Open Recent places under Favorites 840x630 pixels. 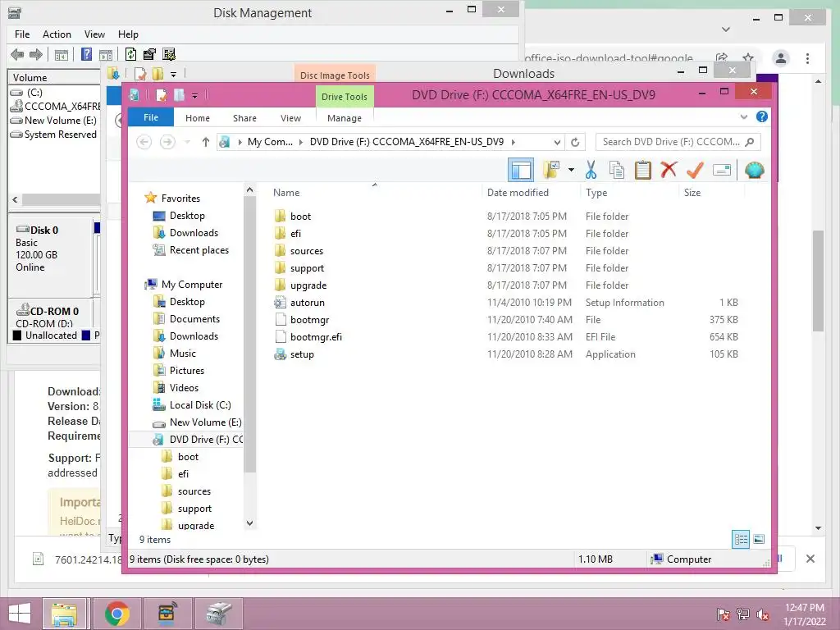199,250
